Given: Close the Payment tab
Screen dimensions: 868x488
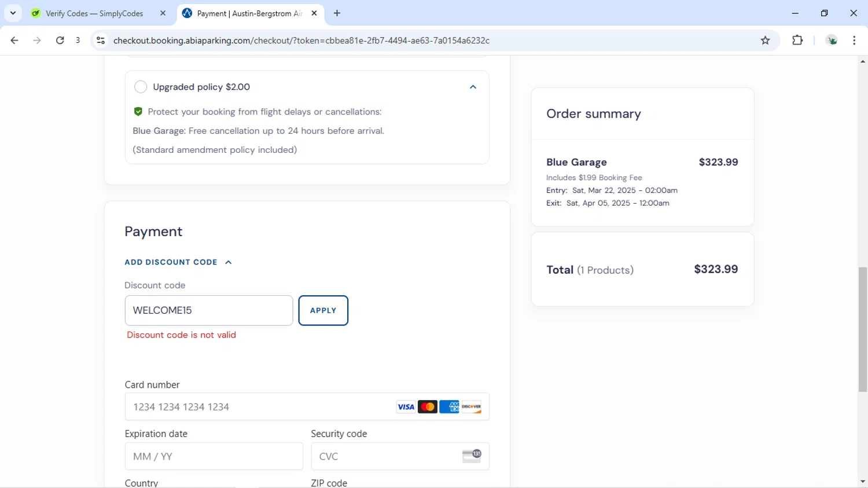Looking at the screenshot, I should pos(314,13).
